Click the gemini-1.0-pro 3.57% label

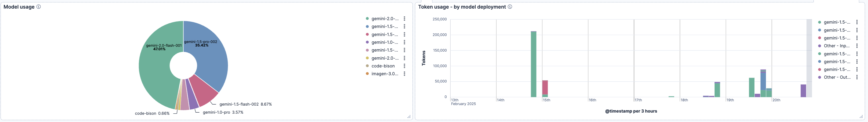(223, 112)
